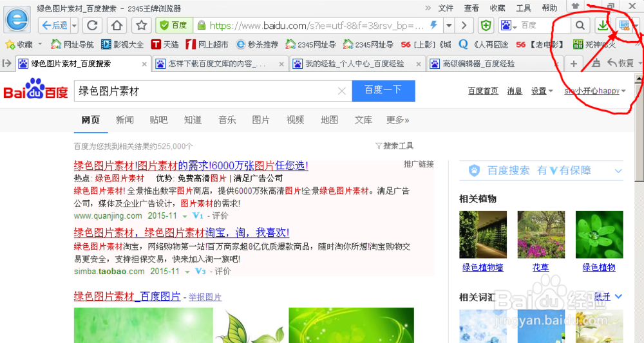Click the 评价 link beside www.quanjing.com
The height and width of the screenshot is (343, 644).
point(220,216)
